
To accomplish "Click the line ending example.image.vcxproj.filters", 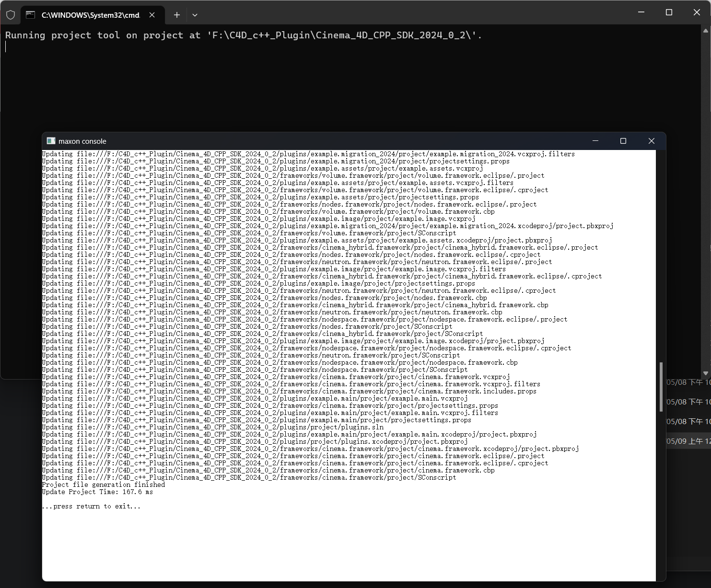I will click(x=274, y=269).
